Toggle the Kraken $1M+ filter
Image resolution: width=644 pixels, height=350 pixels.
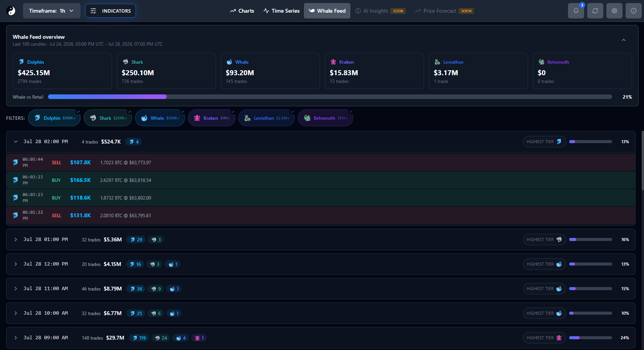(212, 118)
